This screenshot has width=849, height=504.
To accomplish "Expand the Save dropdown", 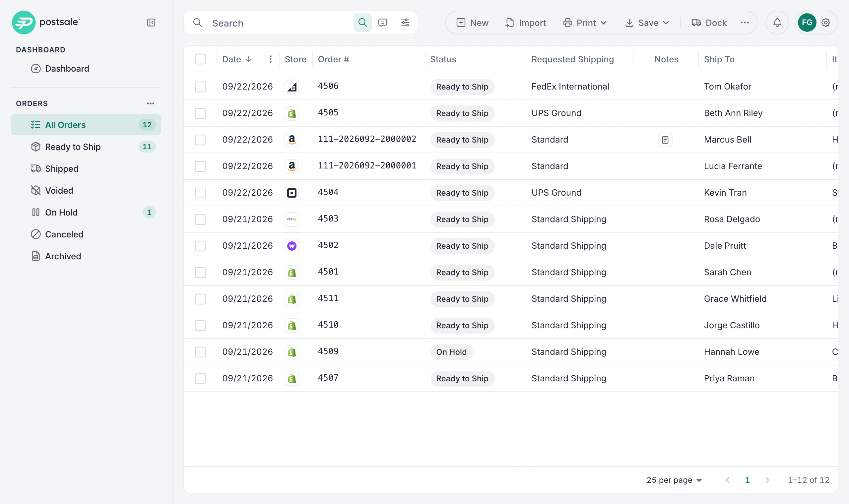I will 647,23.
